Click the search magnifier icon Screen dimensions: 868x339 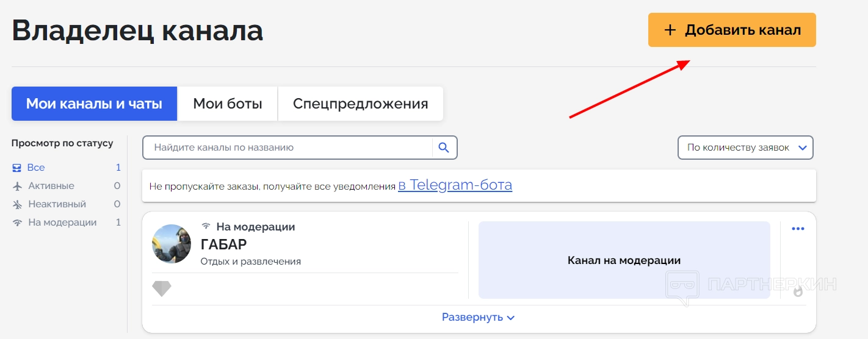tap(444, 148)
